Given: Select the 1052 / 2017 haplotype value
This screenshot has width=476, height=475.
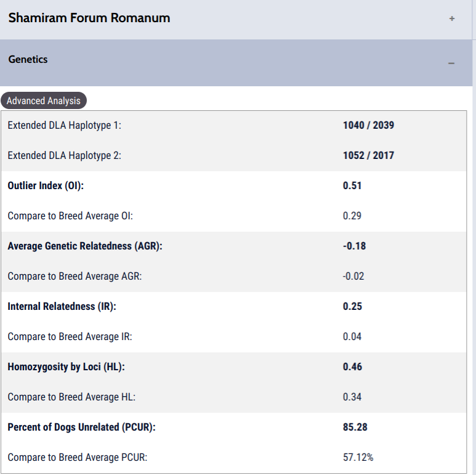Looking at the screenshot, I should pos(368,155).
